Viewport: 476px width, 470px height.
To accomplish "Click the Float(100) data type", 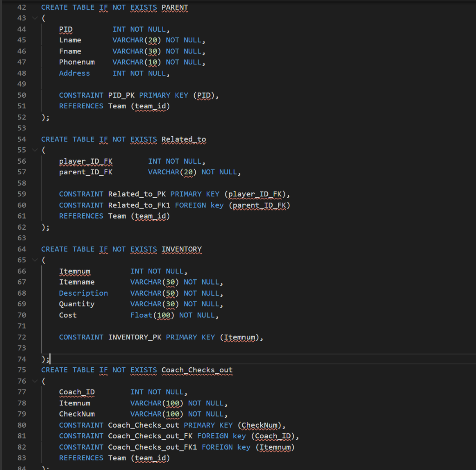I will [x=152, y=315].
